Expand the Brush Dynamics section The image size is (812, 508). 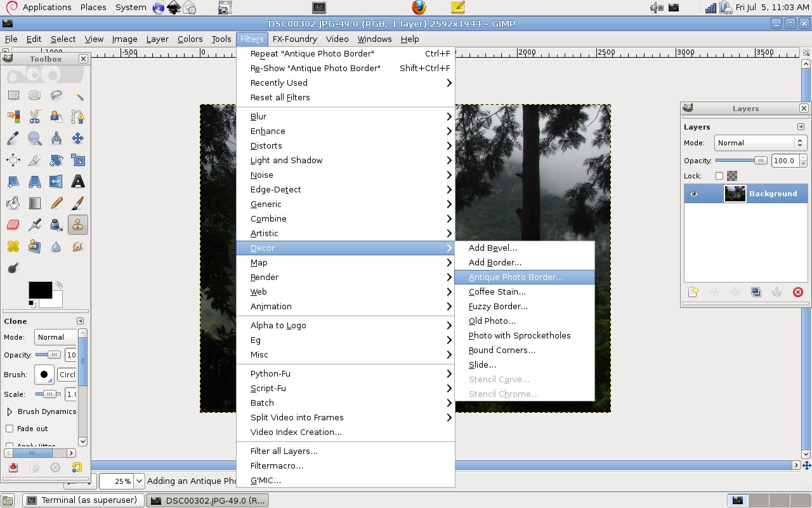coord(10,411)
